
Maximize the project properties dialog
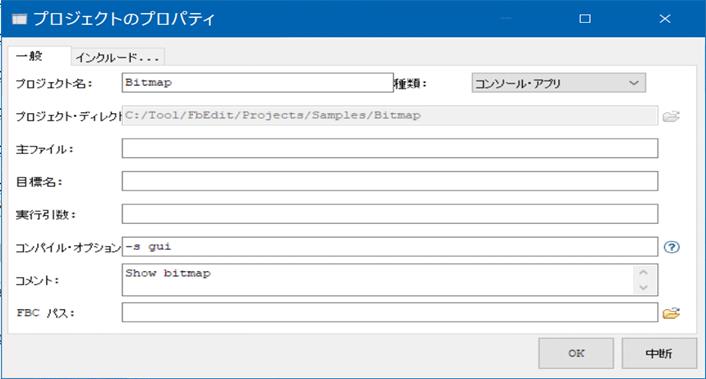pos(585,19)
